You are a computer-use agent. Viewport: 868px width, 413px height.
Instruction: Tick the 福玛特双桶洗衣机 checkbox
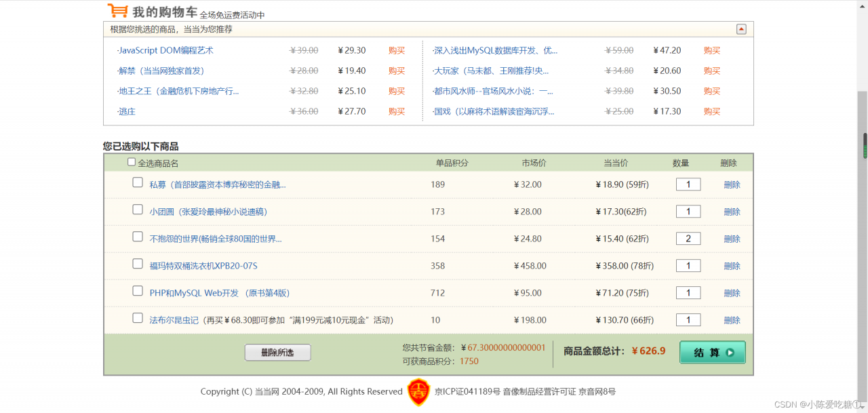(138, 264)
